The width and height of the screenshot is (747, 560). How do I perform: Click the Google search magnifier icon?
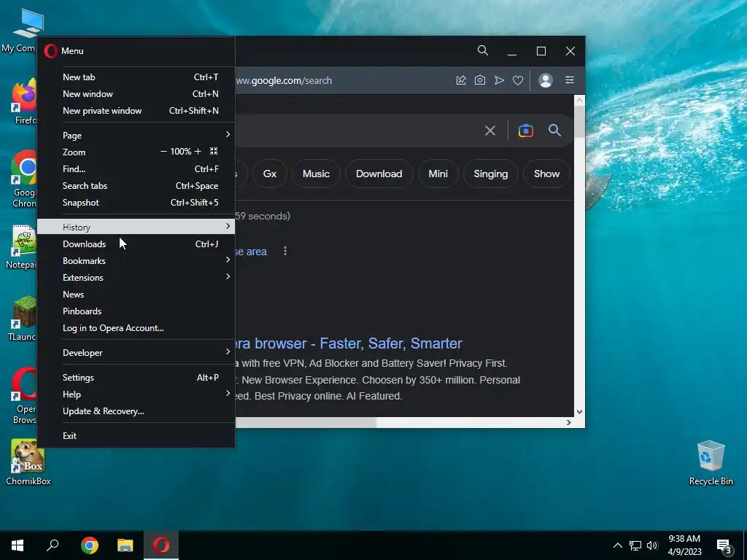tap(554, 130)
